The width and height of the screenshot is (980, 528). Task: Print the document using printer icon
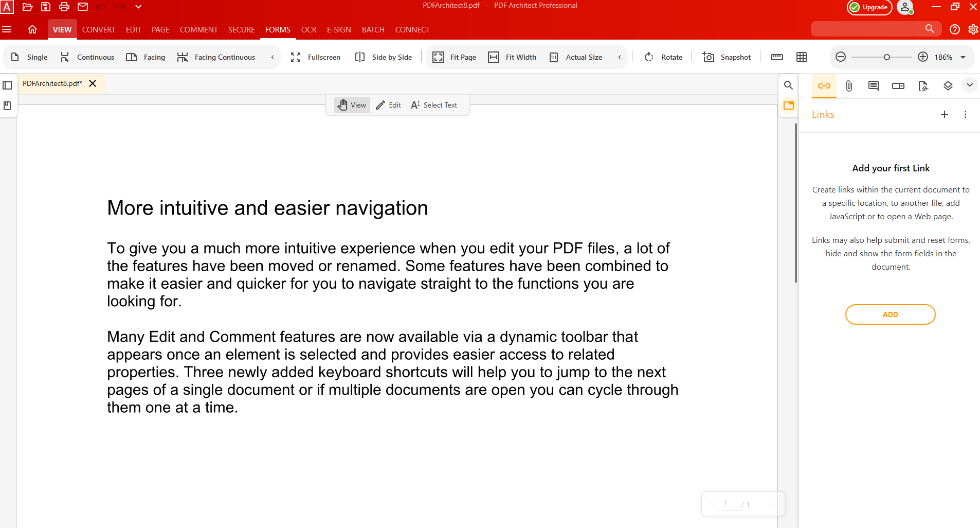click(x=64, y=7)
